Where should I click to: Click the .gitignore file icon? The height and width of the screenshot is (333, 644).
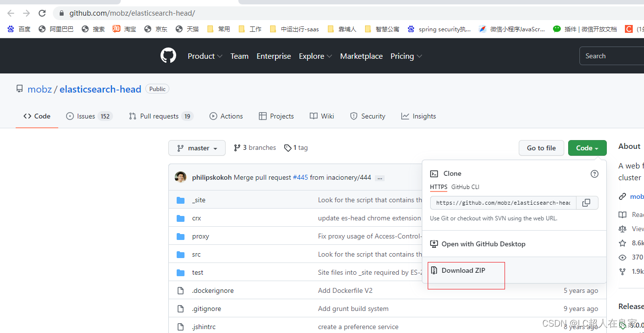(x=181, y=309)
